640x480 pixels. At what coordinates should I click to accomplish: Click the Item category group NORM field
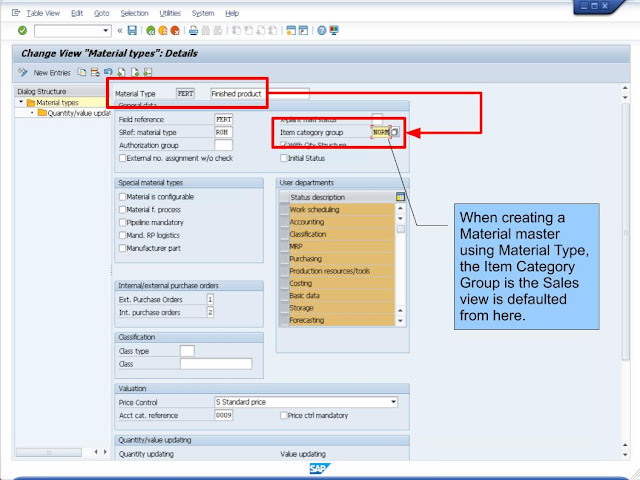(x=380, y=132)
